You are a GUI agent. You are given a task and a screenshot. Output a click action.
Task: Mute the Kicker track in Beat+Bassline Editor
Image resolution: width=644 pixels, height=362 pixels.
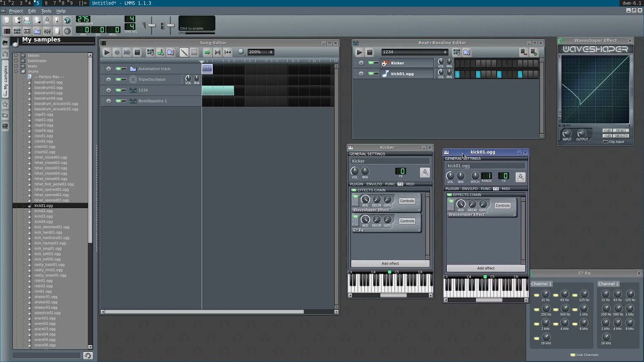[371, 63]
